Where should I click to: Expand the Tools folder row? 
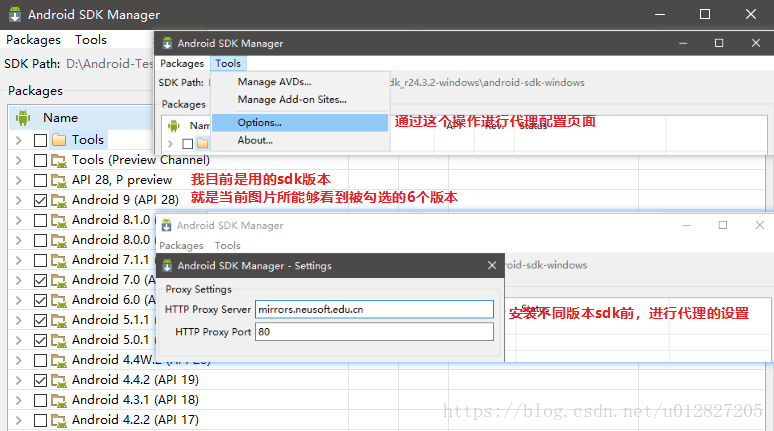[19, 140]
